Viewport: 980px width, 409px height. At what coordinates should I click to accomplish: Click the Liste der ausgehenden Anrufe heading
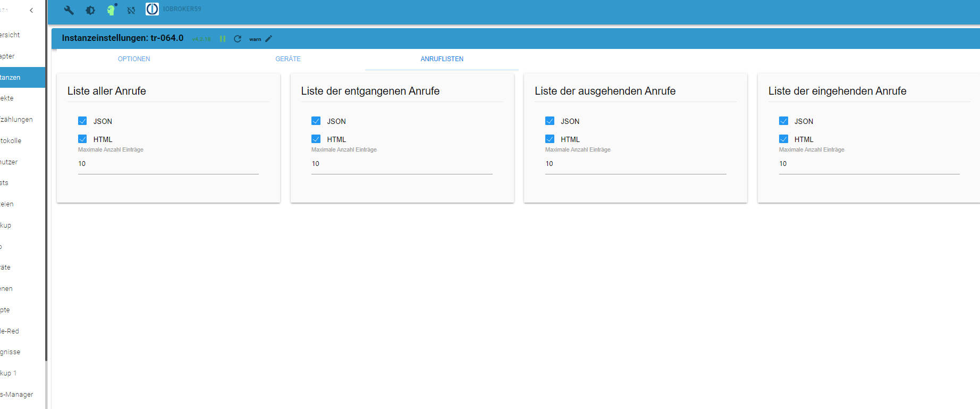605,91
